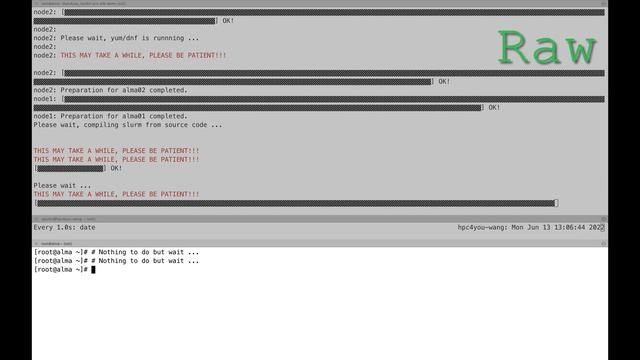The width and height of the screenshot is (640, 360).
Task: Click the title bar of the root@alma shell pane
Action: (x=320, y=244)
